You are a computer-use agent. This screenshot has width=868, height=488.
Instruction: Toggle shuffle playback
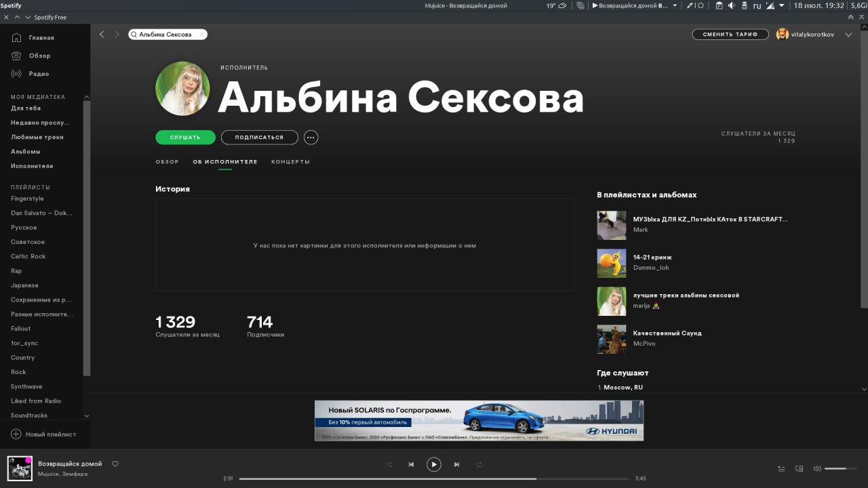click(388, 464)
